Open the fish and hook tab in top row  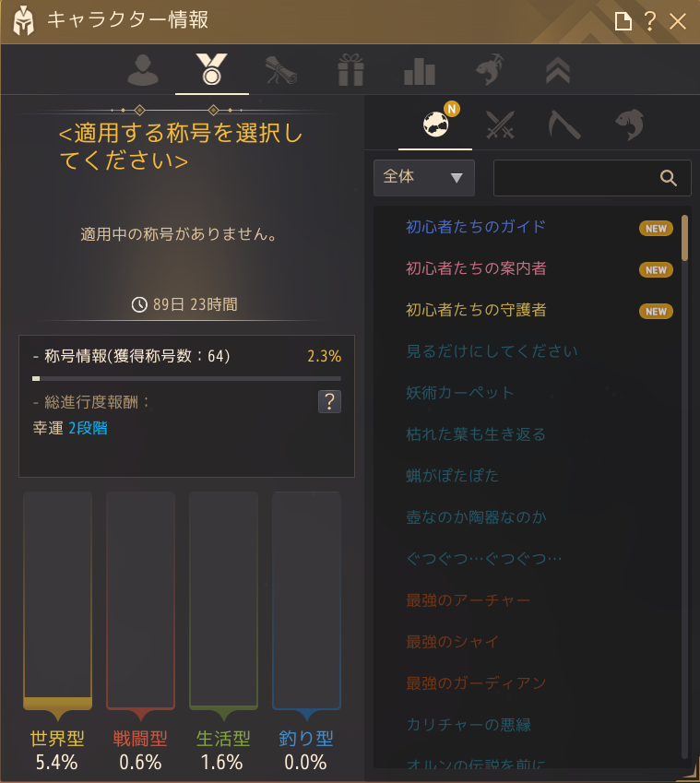click(490, 69)
